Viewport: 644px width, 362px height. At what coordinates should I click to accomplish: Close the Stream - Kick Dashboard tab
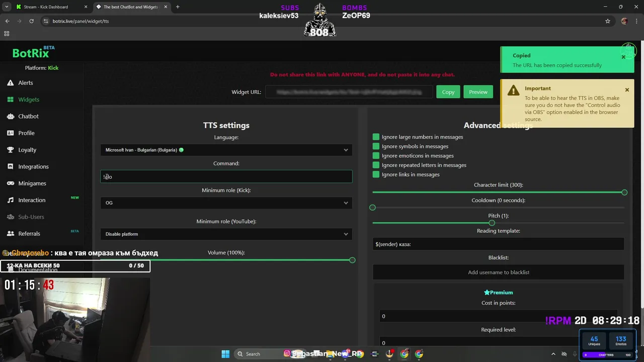pos(86,7)
